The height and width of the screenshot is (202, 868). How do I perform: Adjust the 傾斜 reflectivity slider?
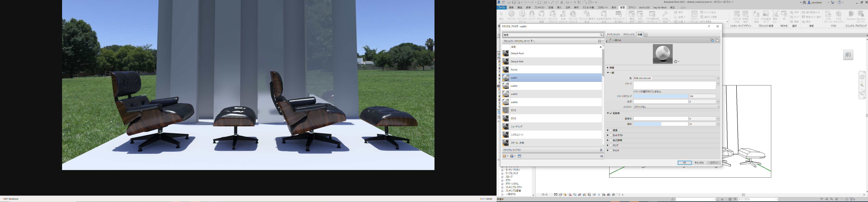point(661,124)
